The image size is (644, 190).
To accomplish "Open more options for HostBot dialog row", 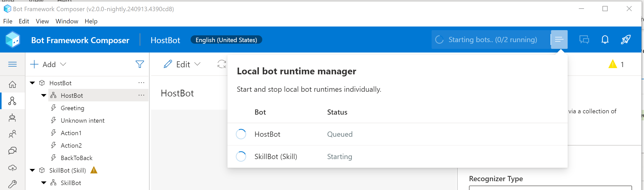I will 141,95.
